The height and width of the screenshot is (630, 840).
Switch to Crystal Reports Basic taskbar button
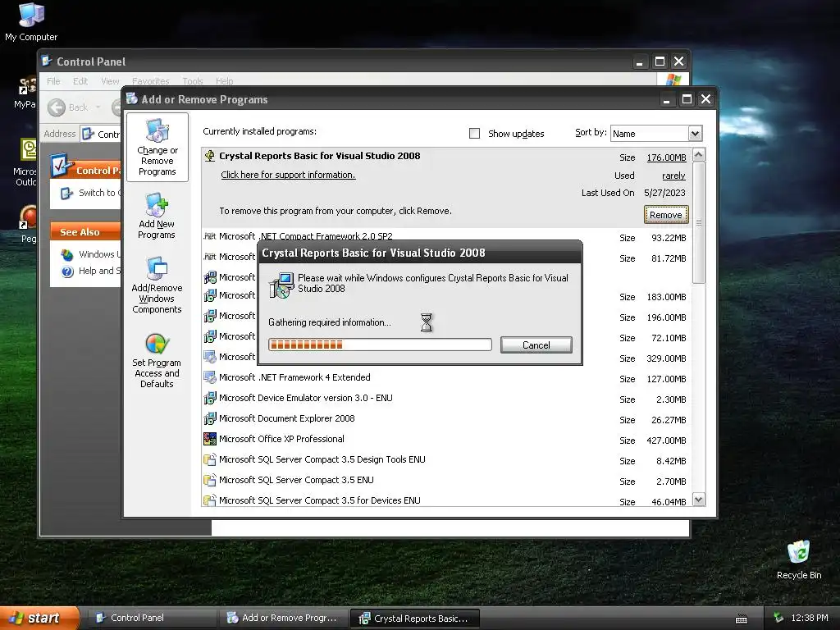pos(414,619)
